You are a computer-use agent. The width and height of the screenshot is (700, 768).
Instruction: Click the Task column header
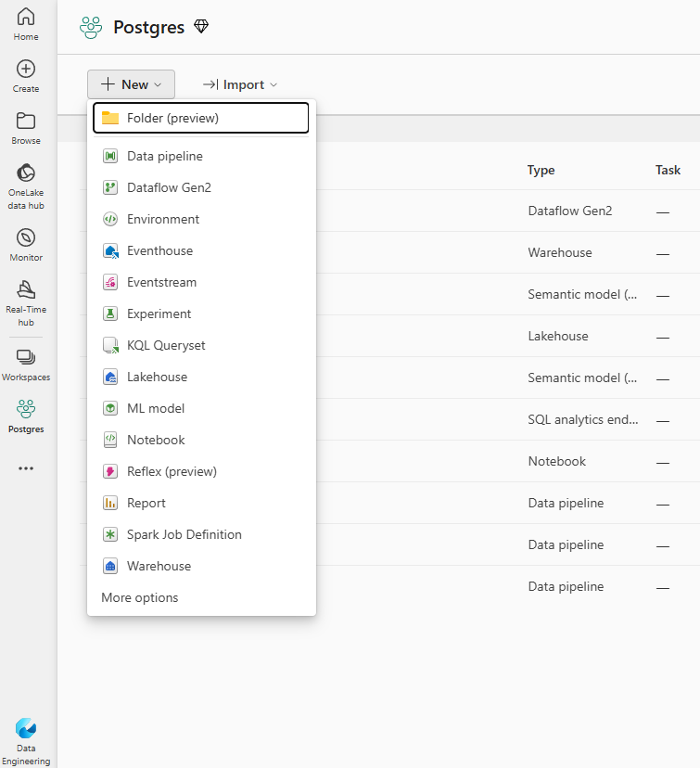click(x=668, y=170)
